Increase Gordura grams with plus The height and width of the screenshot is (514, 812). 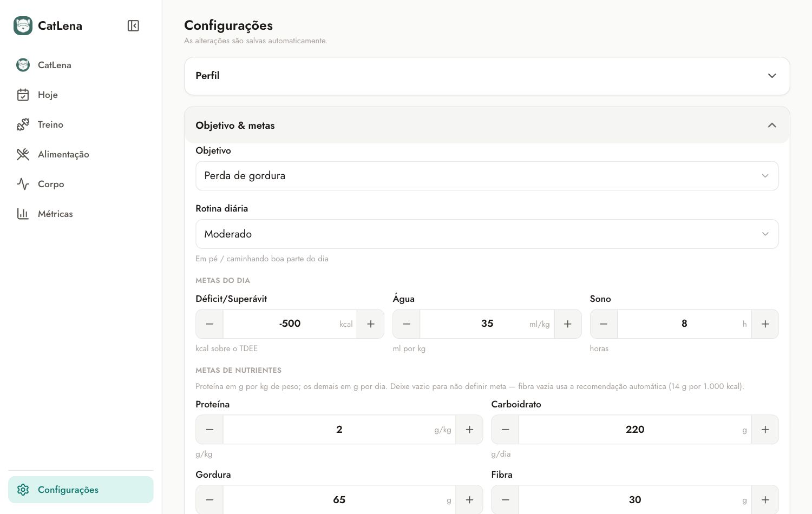(x=469, y=500)
